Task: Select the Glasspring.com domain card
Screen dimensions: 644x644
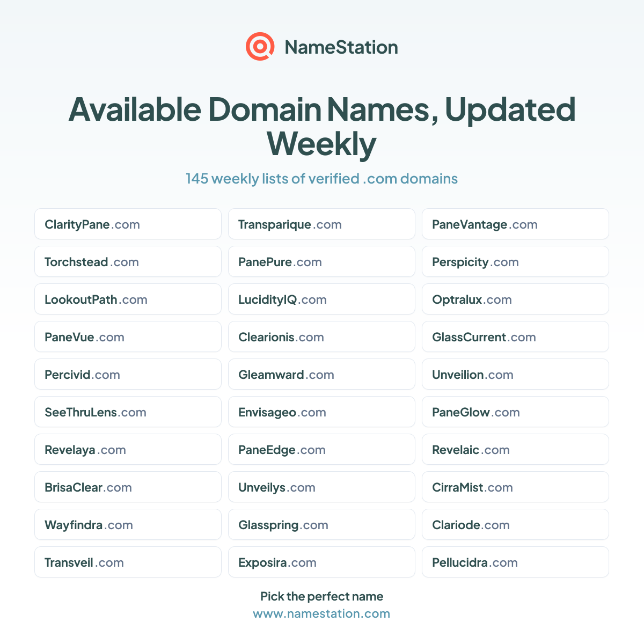Action: point(321,524)
